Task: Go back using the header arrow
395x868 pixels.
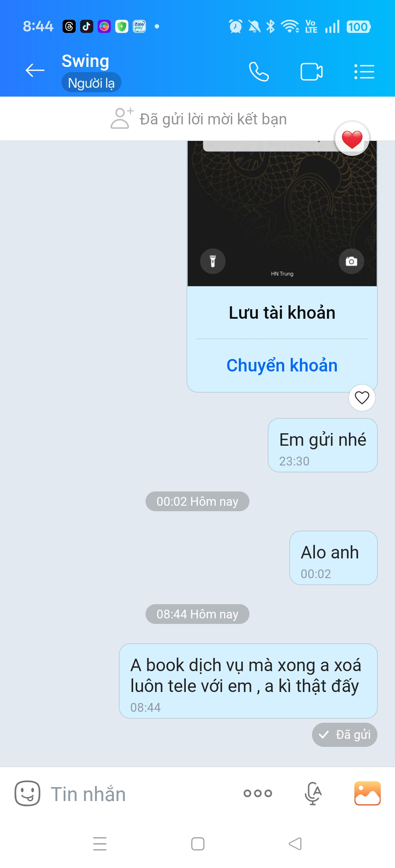Action: point(35,70)
